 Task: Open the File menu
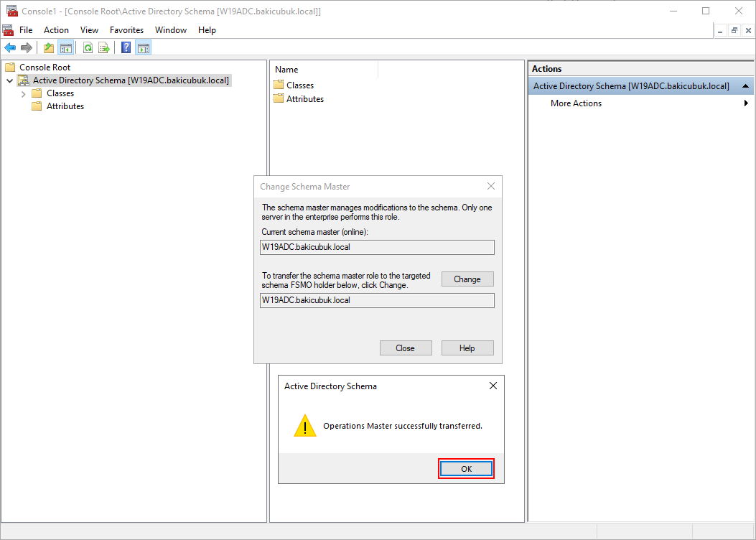pos(26,30)
